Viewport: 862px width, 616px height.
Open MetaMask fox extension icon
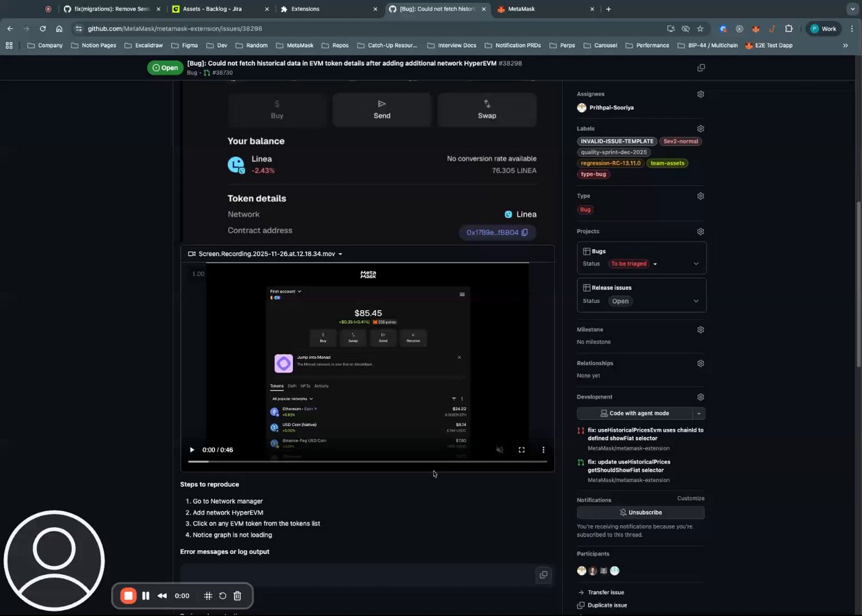click(x=756, y=29)
